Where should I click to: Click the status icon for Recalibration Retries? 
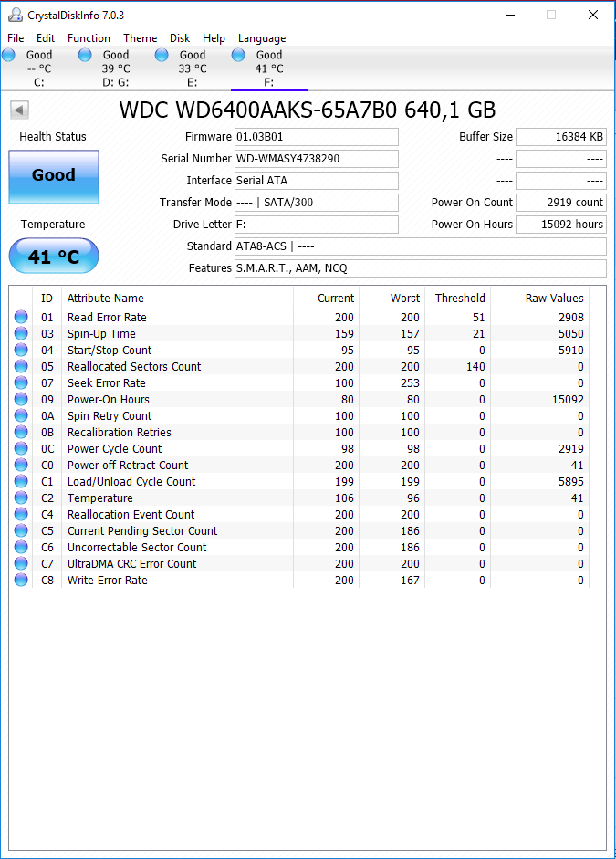pyautogui.click(x=21, y=432)
